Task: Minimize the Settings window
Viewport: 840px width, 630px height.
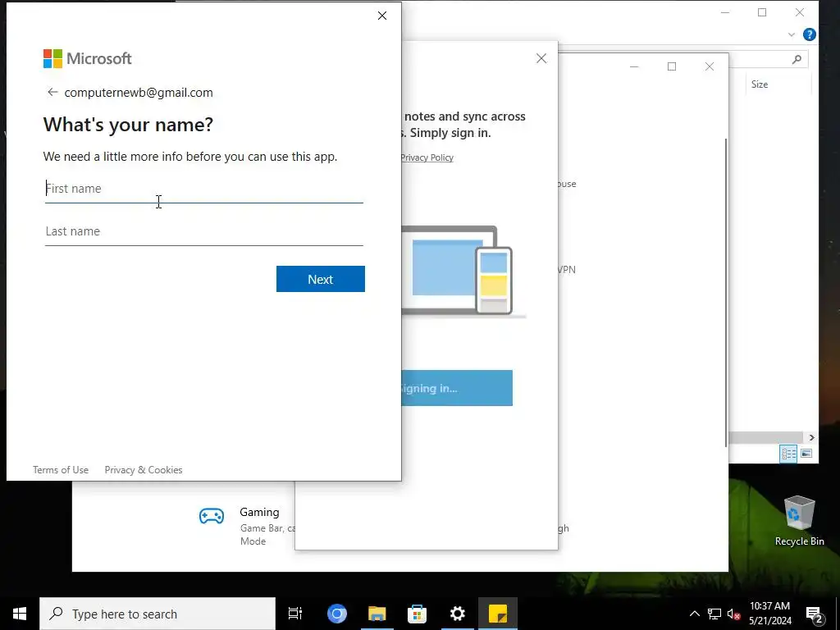Action: (x=634, y=66)
